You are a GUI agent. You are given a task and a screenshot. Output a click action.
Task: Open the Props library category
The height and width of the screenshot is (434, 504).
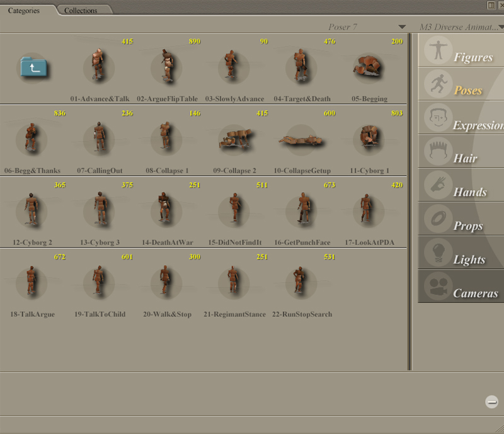coord(461,219)
